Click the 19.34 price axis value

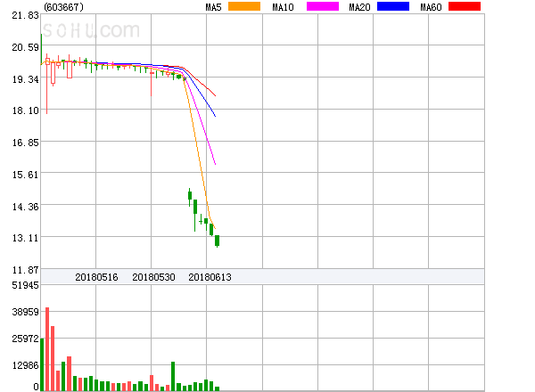25,79
